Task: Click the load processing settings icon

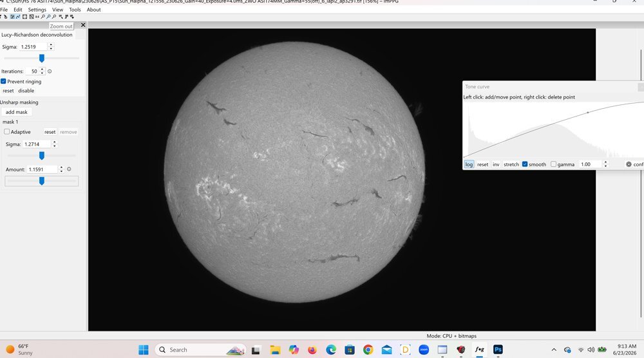Action: [61, 17]
